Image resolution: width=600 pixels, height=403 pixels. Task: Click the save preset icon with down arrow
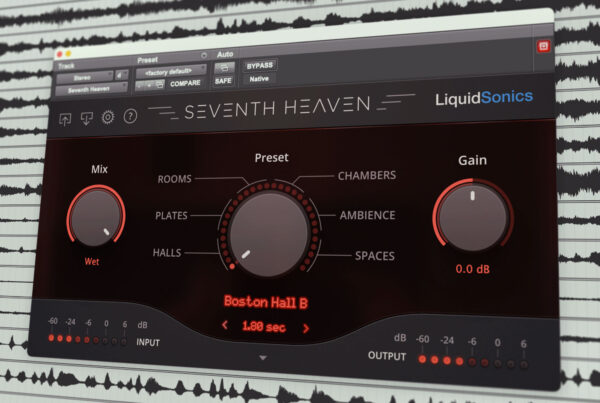(86, 119)
